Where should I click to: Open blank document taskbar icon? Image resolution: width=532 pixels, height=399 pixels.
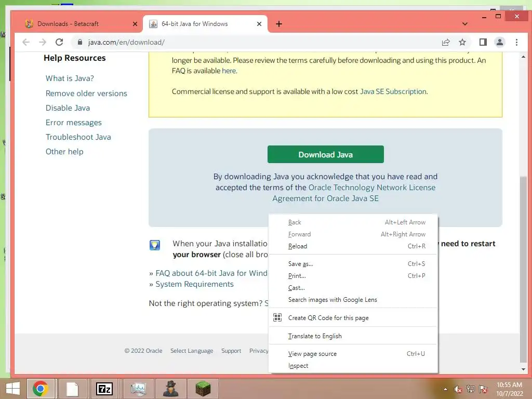(72, 389)
